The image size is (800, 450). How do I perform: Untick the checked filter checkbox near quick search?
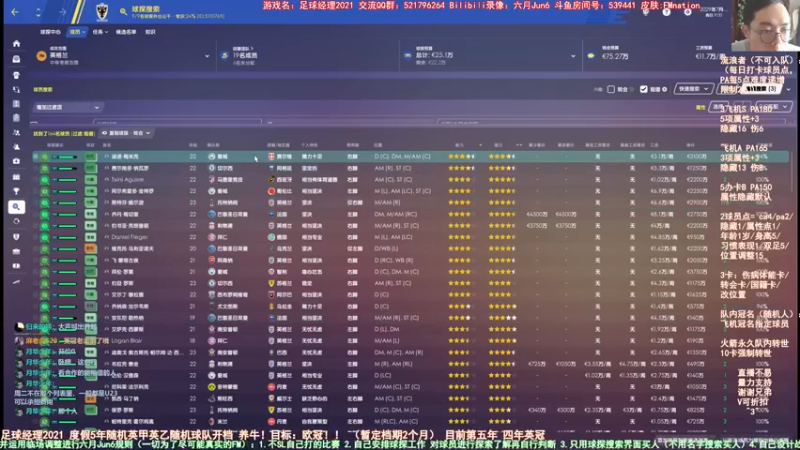(x=643, y=89)
